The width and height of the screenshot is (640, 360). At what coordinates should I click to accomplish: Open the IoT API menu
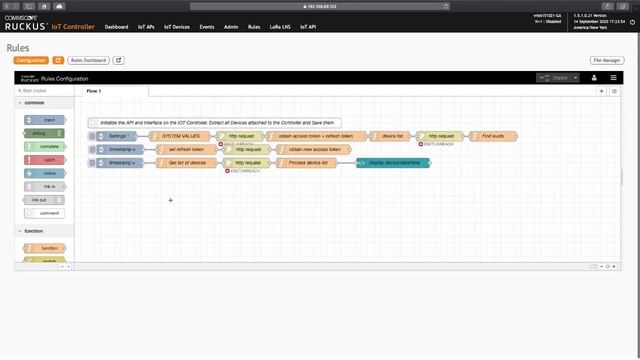tap(308, 27)
